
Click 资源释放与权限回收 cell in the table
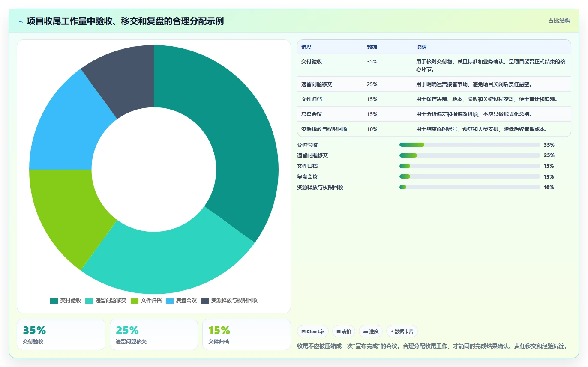(324, 129)
